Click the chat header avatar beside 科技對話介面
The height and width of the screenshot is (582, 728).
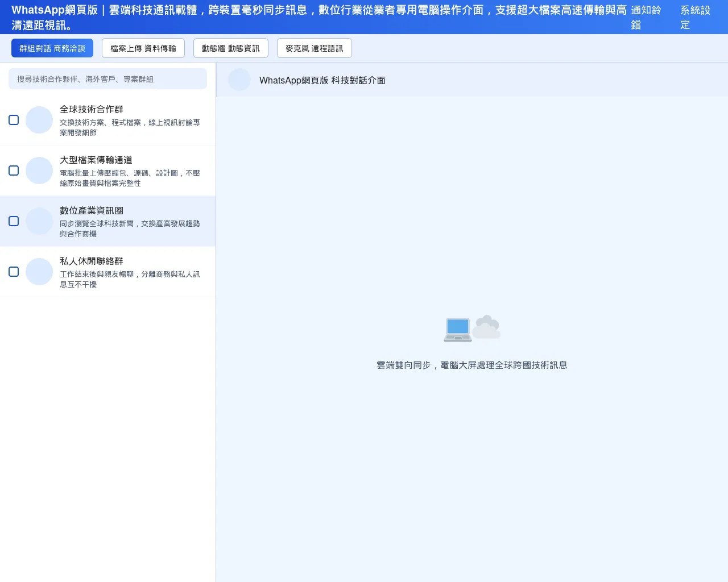[239, 80]
